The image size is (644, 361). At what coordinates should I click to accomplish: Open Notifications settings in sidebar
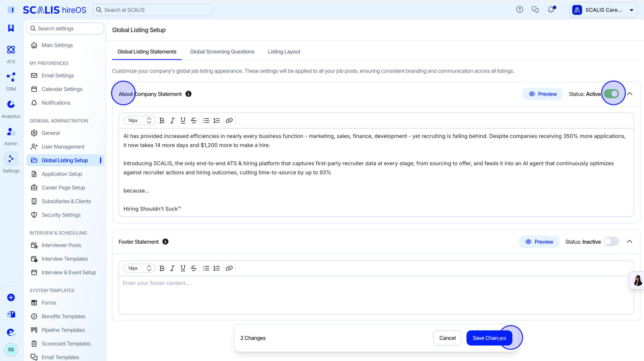(65, 103)
